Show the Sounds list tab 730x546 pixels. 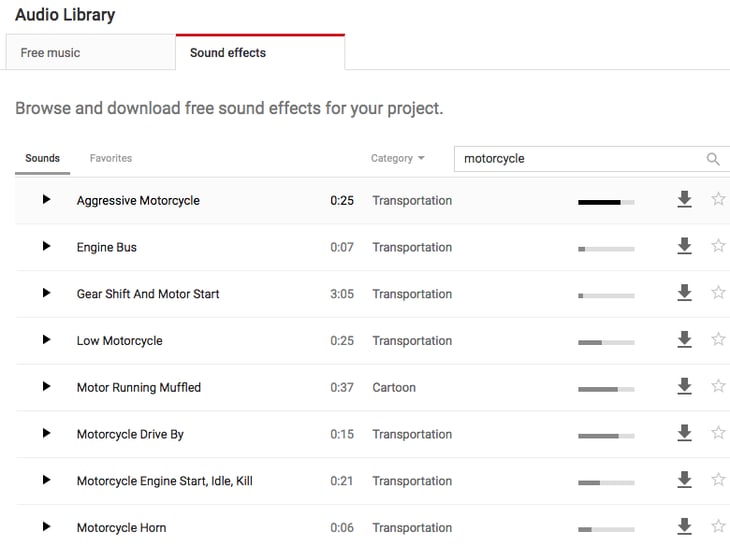(43, 158)
